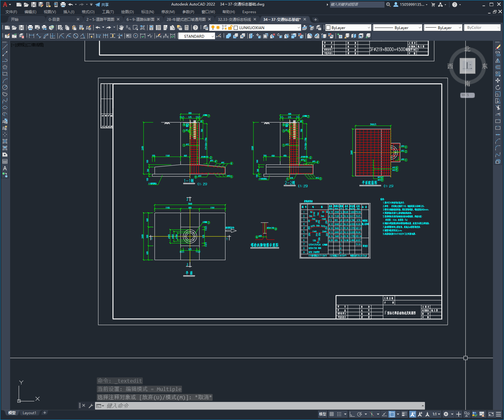Click the Save icon in the standard toolbar
Image resolution: width=504 pixels, height=420 pixels.
coord(21,28)
